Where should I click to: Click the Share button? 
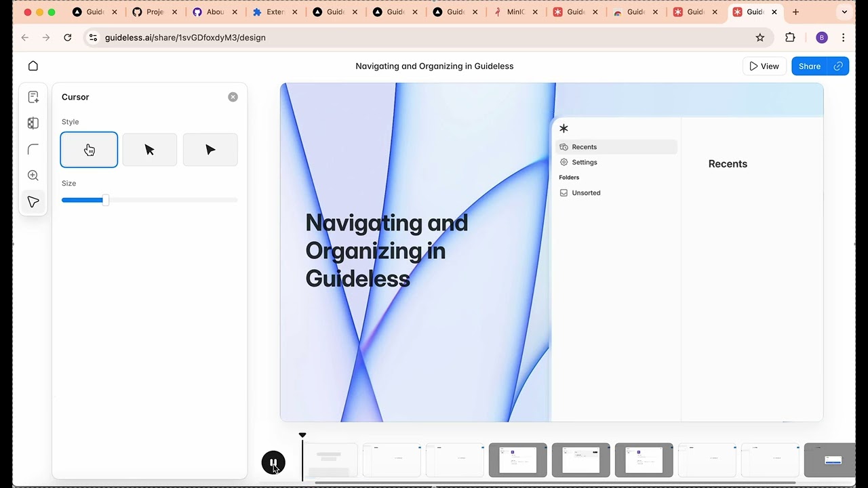click(810, 66)
